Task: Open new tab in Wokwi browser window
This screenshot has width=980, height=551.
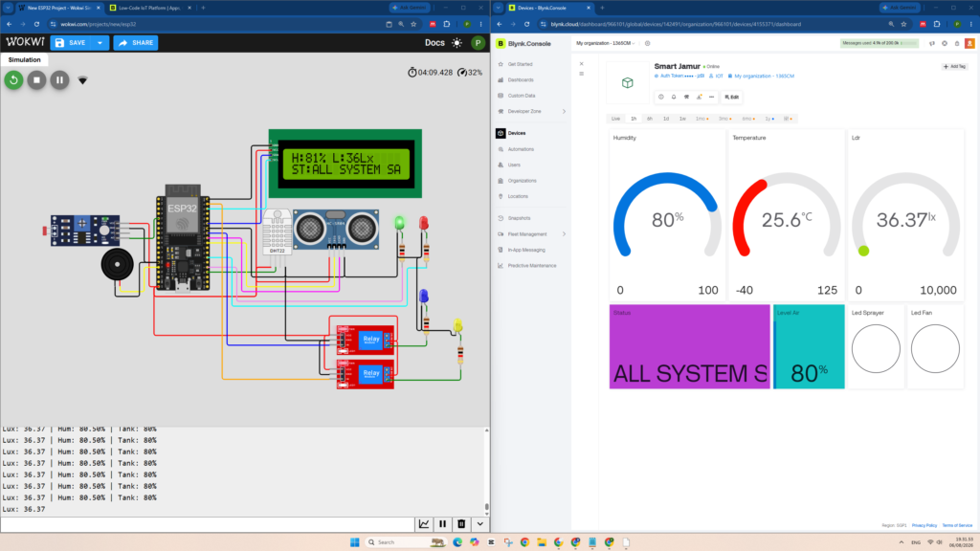Action: (203, 8)
